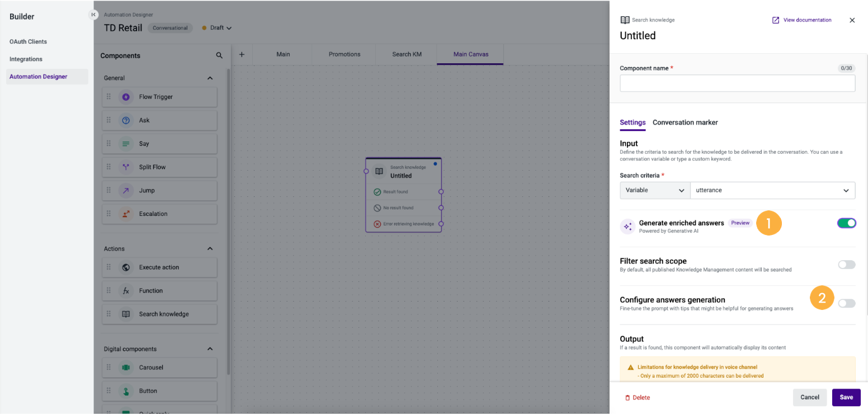868x414 pixels.
Task: Click the Preview badge
Action: (740, 223)
